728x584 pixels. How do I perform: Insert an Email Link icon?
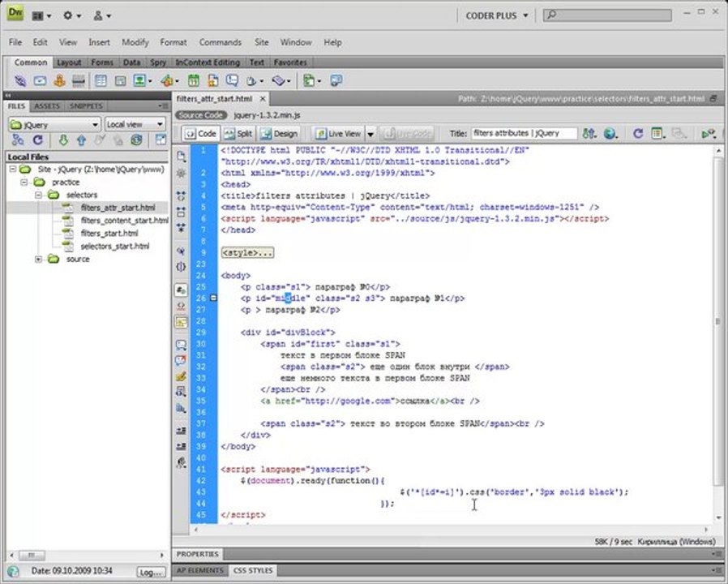(x=40, y=81)
